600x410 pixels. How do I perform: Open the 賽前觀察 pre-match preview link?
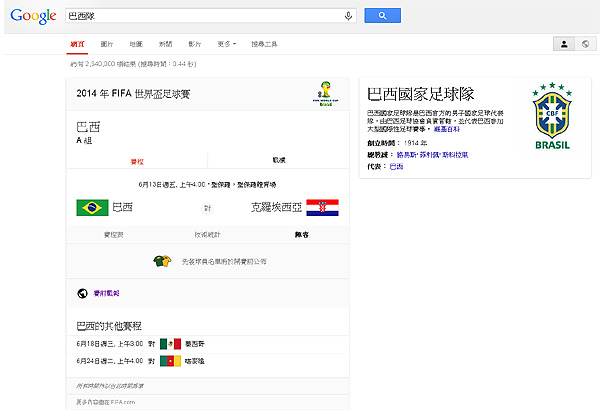[106, 293]
